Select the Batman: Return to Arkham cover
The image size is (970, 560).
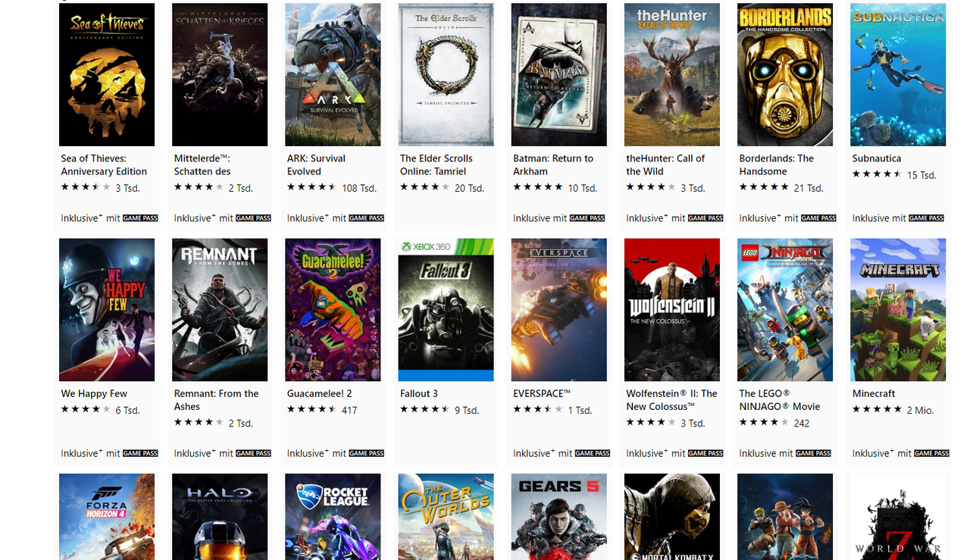pyautogui.click(x=559, y=74)
